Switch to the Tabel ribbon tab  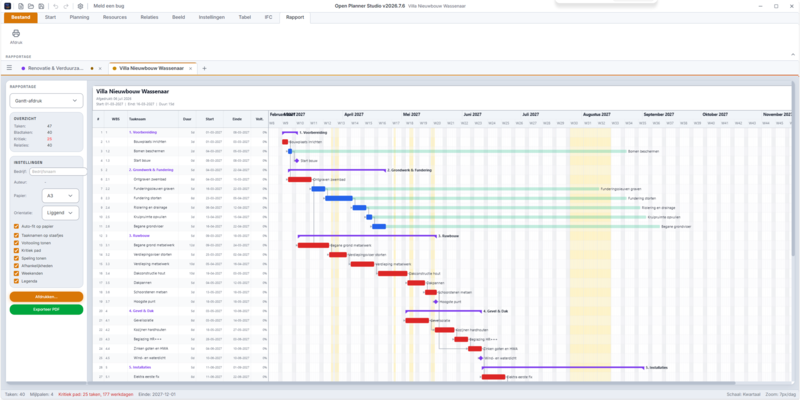[x=245, y=17]
